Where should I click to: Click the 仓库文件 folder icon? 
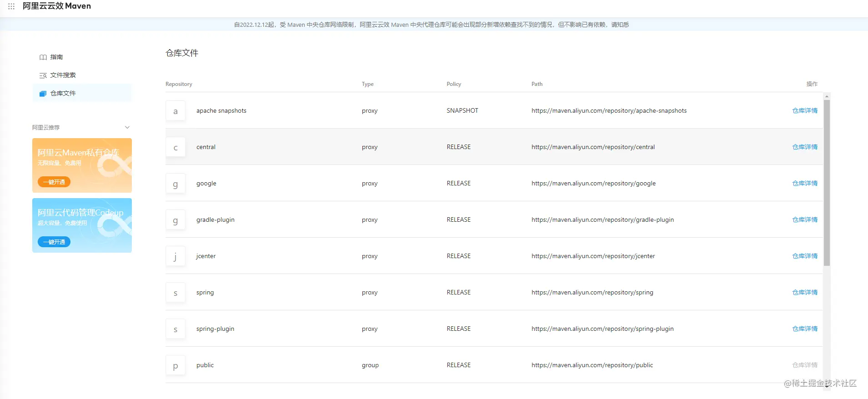43,94
